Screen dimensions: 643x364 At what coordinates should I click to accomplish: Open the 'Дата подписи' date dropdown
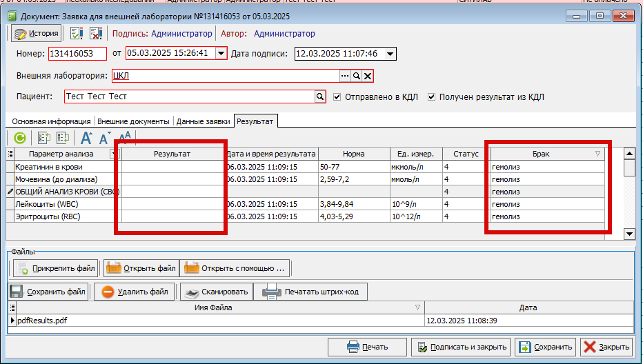[x=390, y=54]
